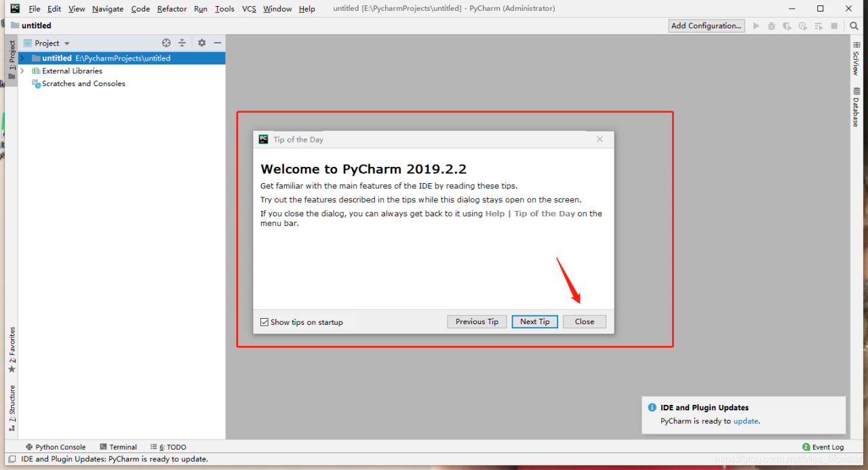Expand the untitled project folder

coord(22,58)
